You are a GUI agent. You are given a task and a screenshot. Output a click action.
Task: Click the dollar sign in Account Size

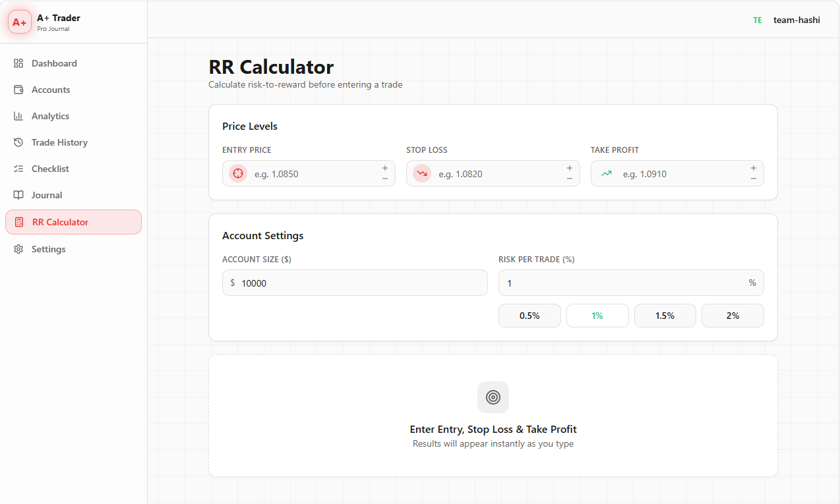[x=233, y=283]
